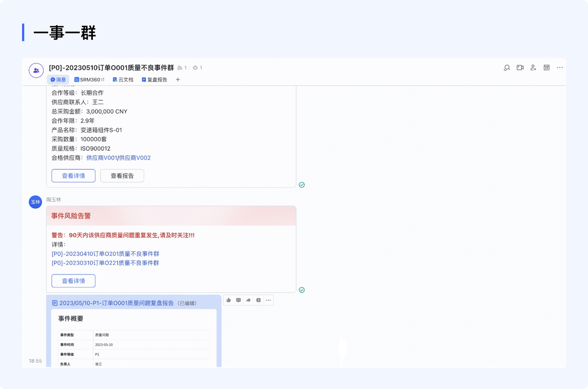588x389 pixels.
Task: Add a member to the group
Action: click(x=533, y=68)
